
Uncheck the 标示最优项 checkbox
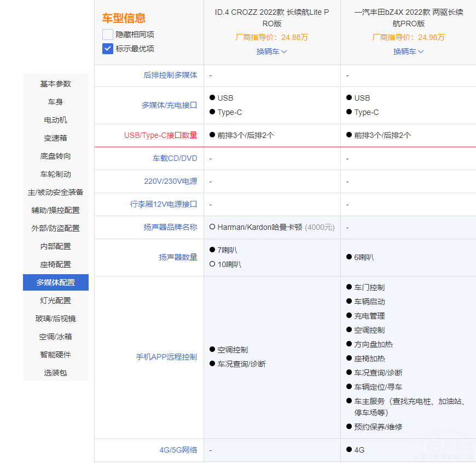point(108,49)
